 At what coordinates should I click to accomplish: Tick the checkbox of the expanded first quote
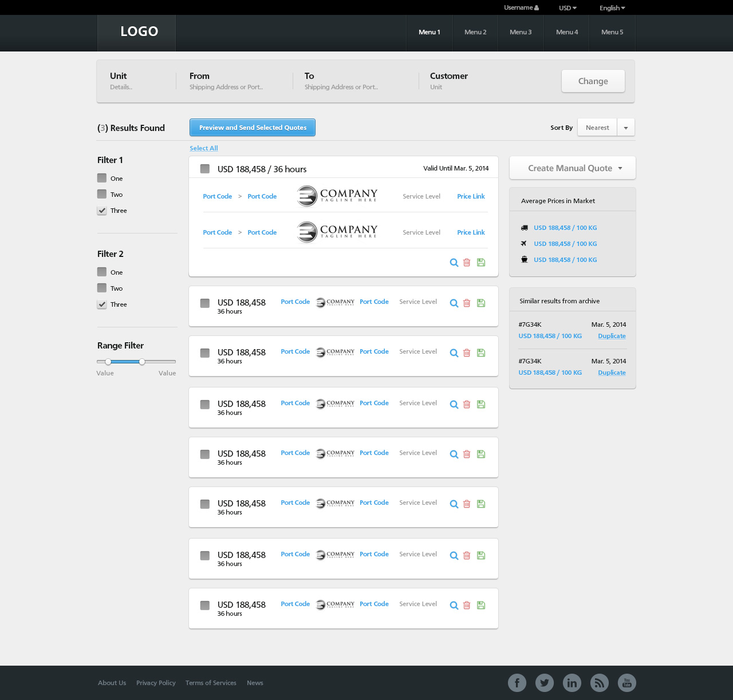204,169
